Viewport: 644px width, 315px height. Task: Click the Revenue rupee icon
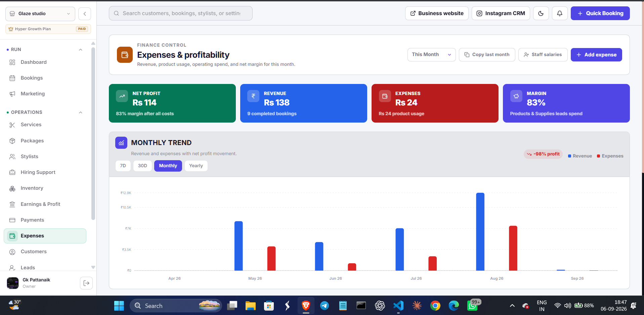pos(253,96)
